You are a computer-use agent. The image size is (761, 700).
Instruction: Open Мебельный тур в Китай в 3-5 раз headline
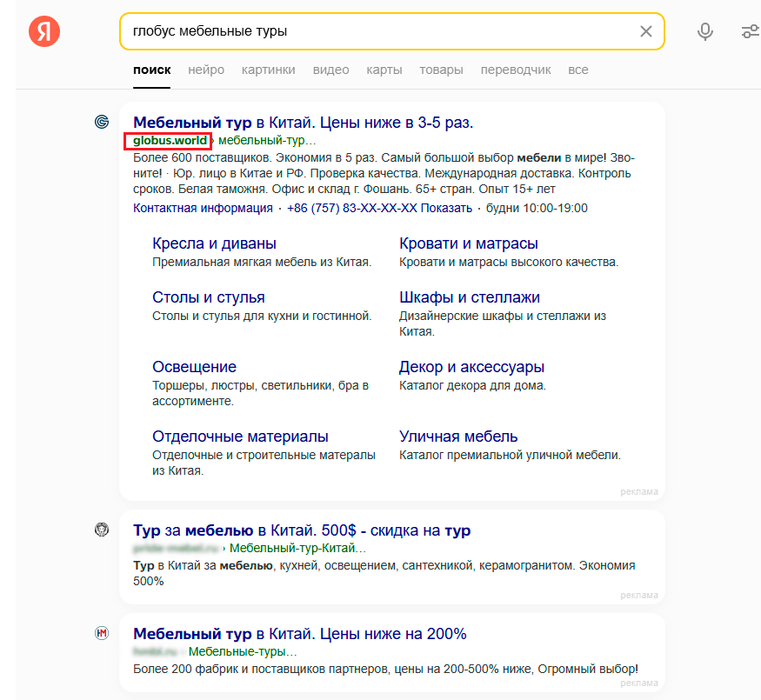[x=303, y=122]
